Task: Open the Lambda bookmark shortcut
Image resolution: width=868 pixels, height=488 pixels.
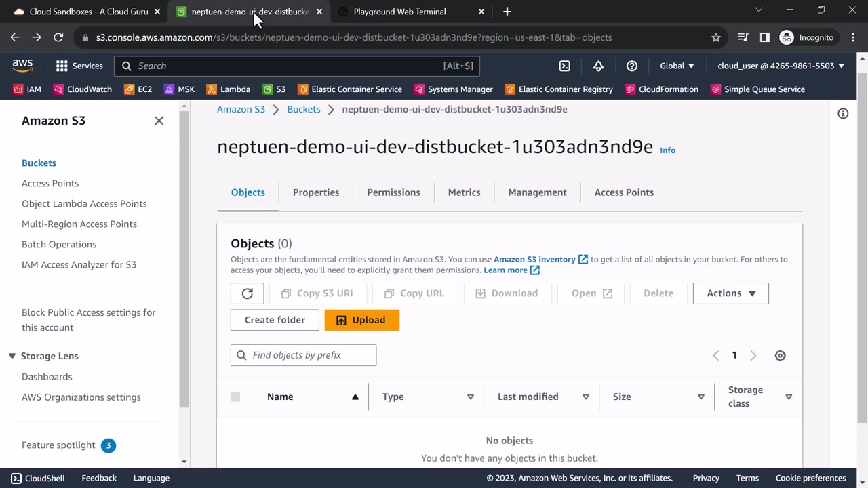Action: (229, 89)
